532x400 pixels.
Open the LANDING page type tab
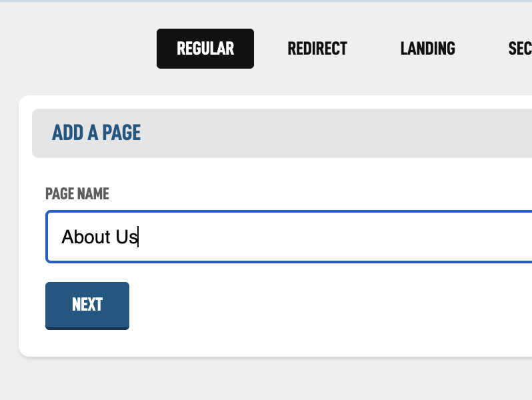click(428, 49)
